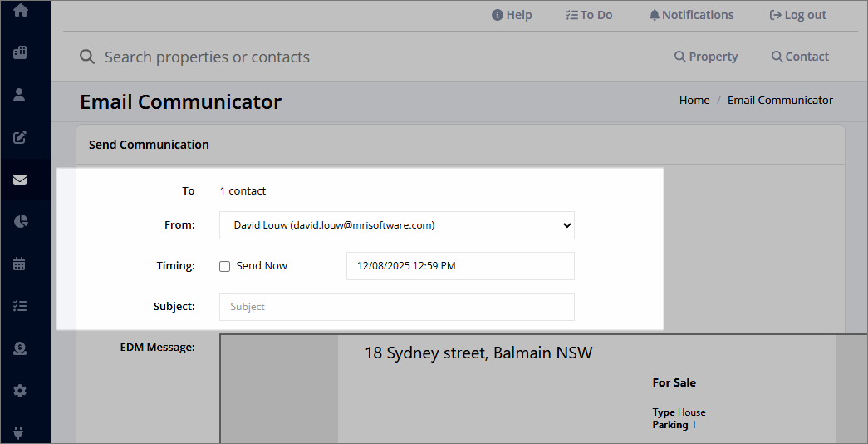868x444 pixels.
Task: Open the To Do list link
Action: coord(589,15)
